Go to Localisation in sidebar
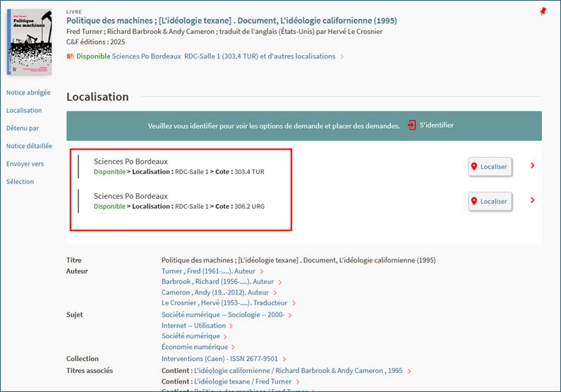Image resolution: width=561 pixels, height=392 pixels. [24, 110]
